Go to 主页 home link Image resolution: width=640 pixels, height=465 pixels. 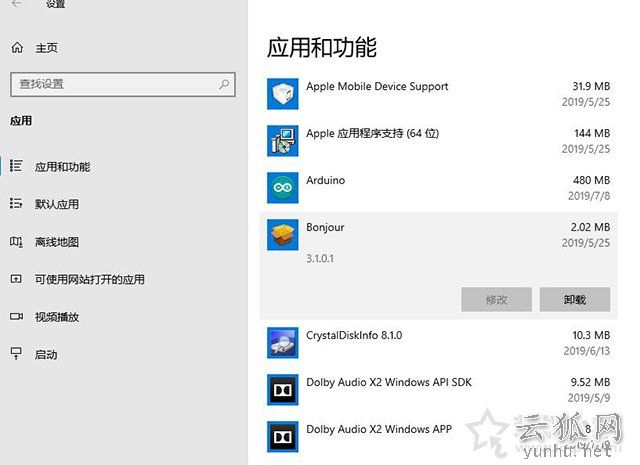point(46,48)
